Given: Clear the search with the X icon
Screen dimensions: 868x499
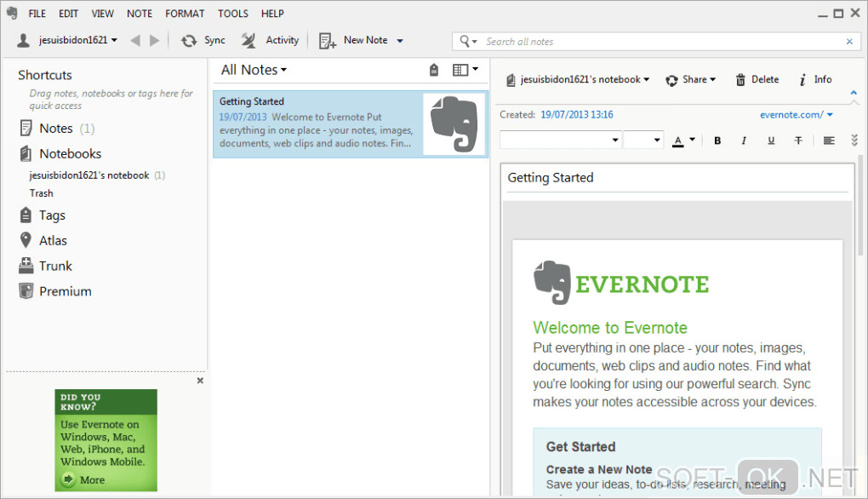Looking at the screenshot, I should tap(849, 42).
